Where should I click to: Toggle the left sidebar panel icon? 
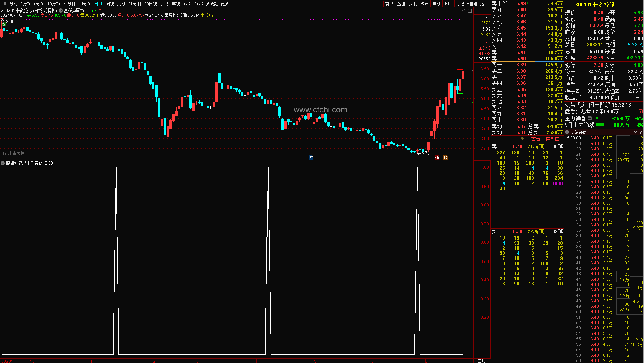pos(4,4)
